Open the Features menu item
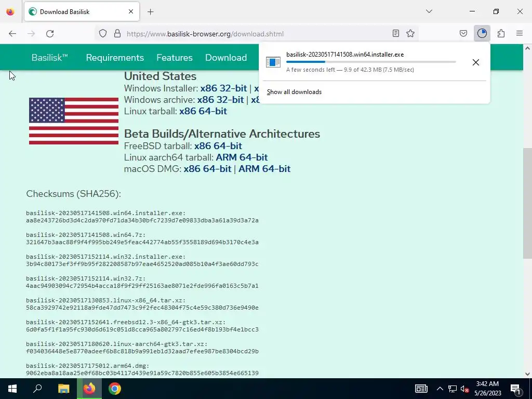532x399 pixels. point(175,58)
